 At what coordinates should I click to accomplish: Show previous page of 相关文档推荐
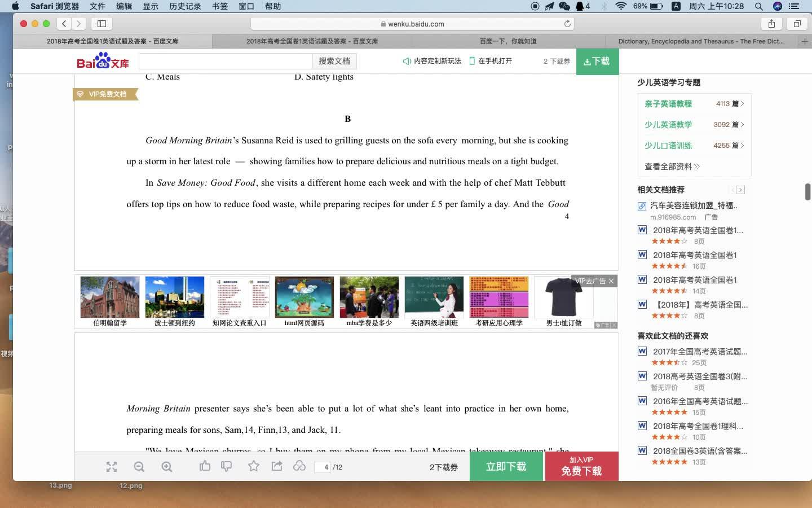[x=732, y=190]
